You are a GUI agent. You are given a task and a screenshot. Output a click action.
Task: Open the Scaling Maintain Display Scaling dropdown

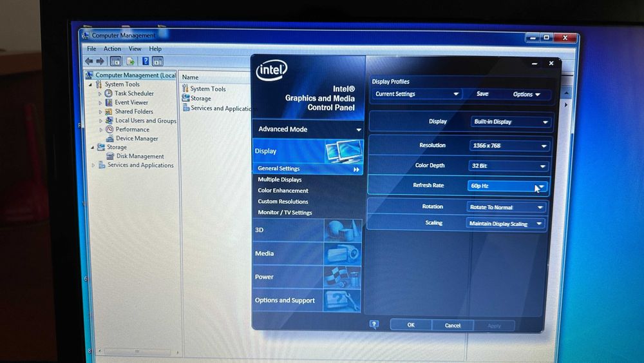click(505, 224)
